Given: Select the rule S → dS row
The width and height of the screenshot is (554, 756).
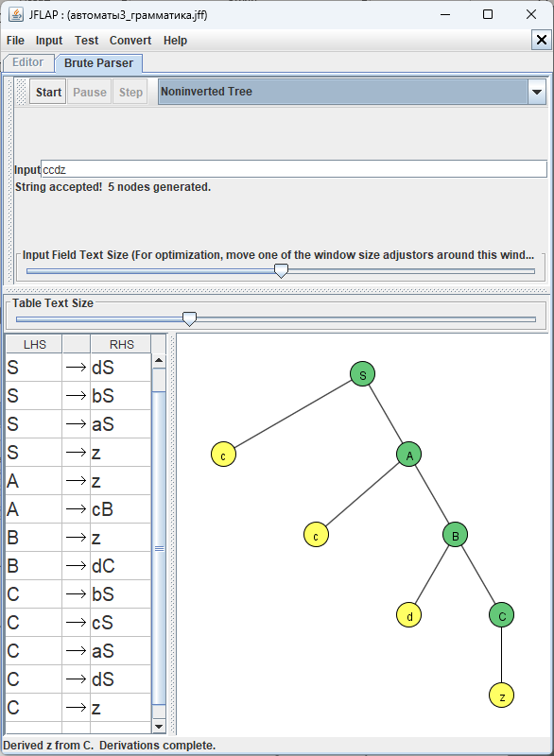Looking at the screenshot, I should pyautogui.click(x=78, y=368).
